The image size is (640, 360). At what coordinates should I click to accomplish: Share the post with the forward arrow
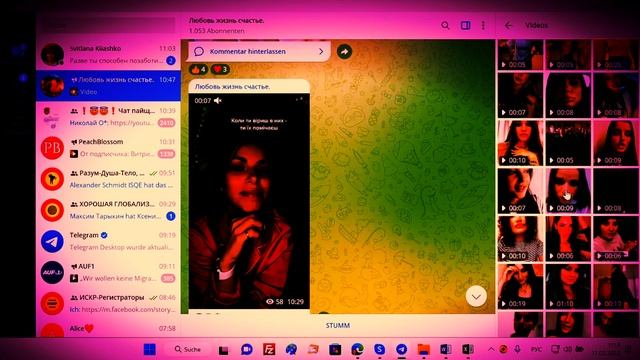click(344, 51)
